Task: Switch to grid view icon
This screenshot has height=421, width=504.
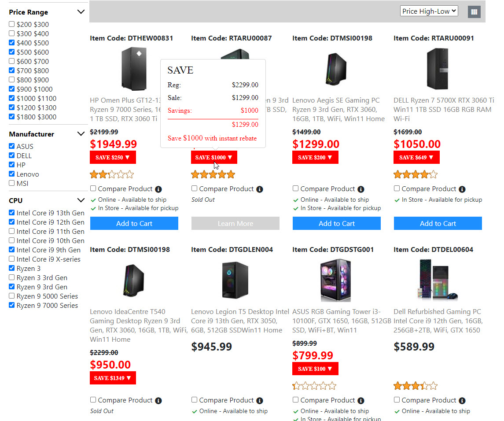Action: coord(474,12)
